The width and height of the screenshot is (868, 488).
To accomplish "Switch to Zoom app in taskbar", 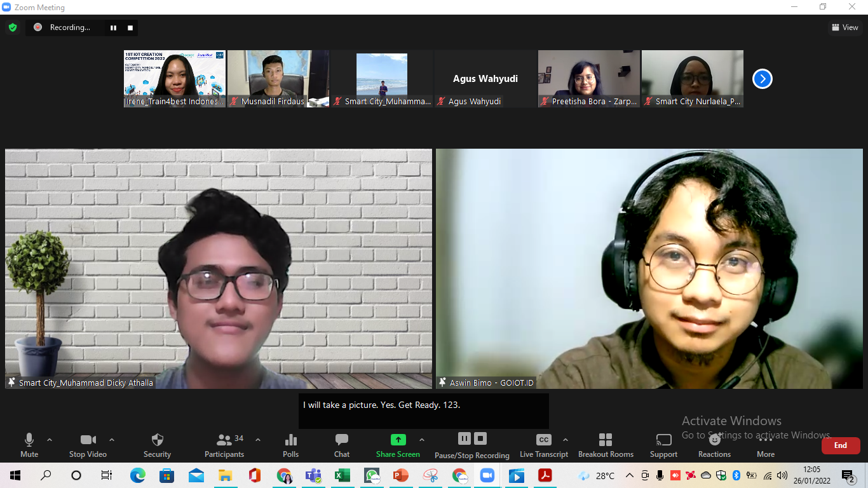I will click(x=487, y=475).
